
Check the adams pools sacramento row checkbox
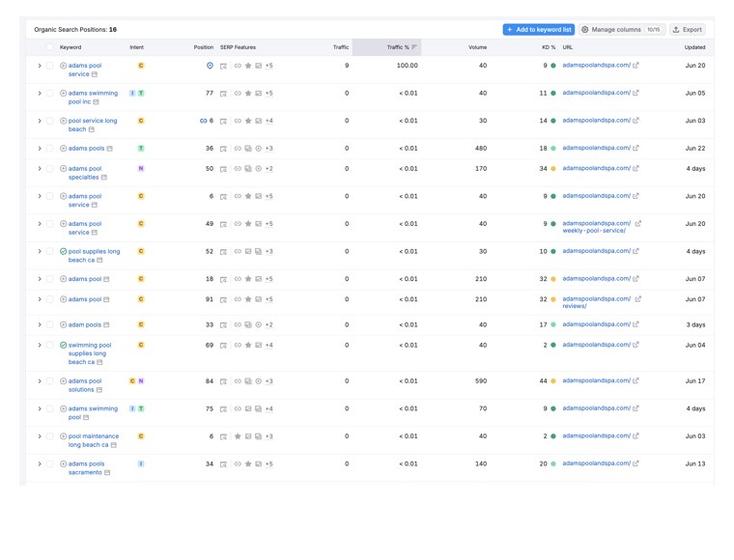(x=49, y=464)
